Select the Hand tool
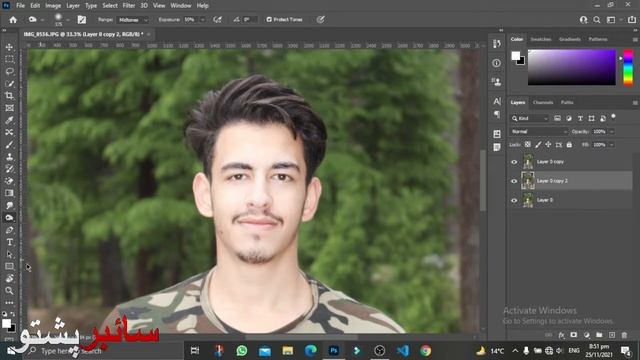640x360 pixels. [9, 279]
